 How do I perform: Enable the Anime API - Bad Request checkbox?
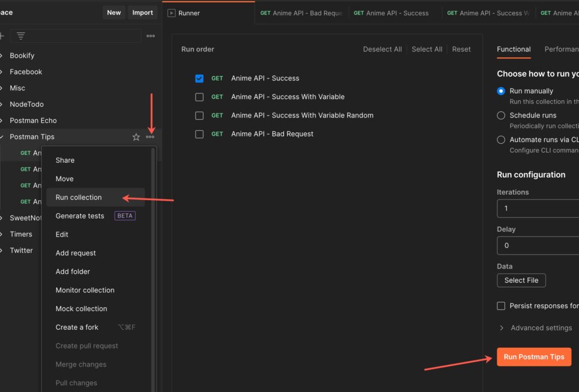199,134
